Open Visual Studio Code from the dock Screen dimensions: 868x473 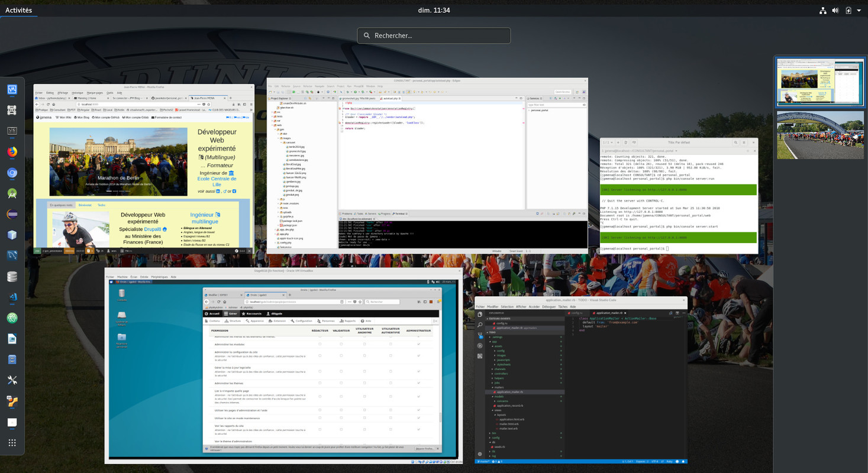pos(12,297)
